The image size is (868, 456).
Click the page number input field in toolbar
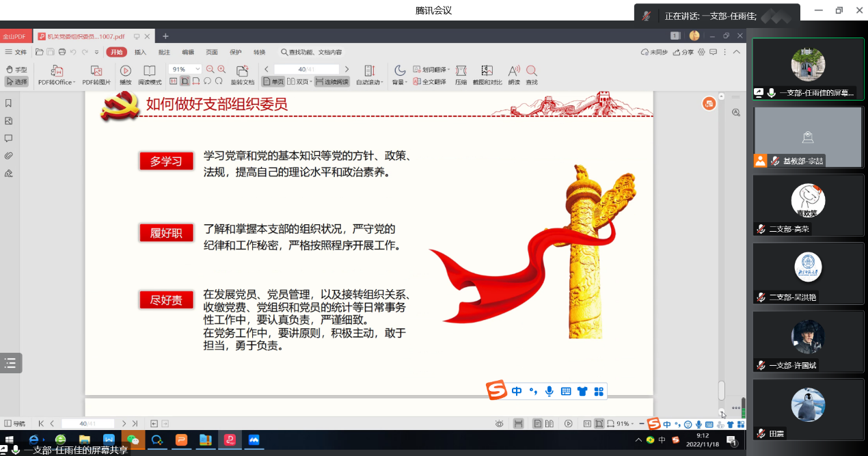click(x=306, y=69)
